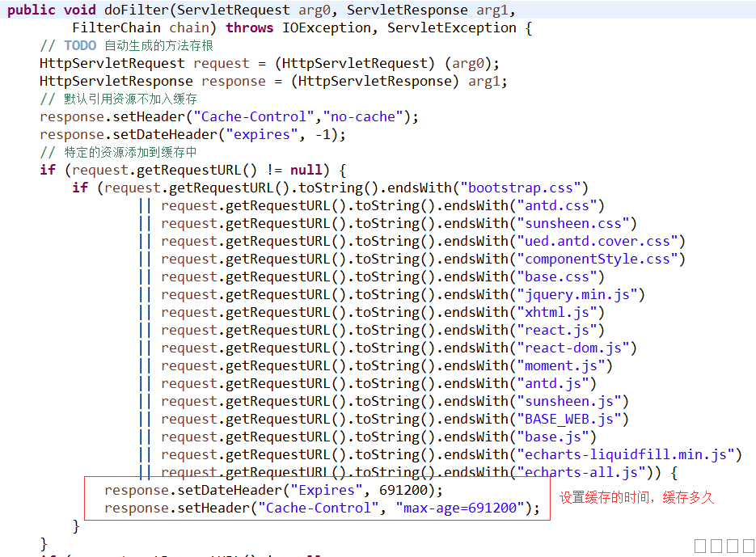Click the "echarts-liquidfill.min.js" string
756x557 pixels.
(x=628, y=454)
